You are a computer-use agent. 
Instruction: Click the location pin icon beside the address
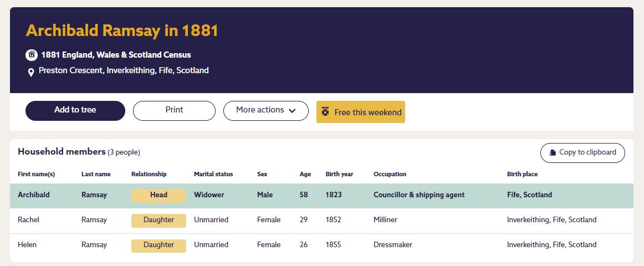[31, 72]
